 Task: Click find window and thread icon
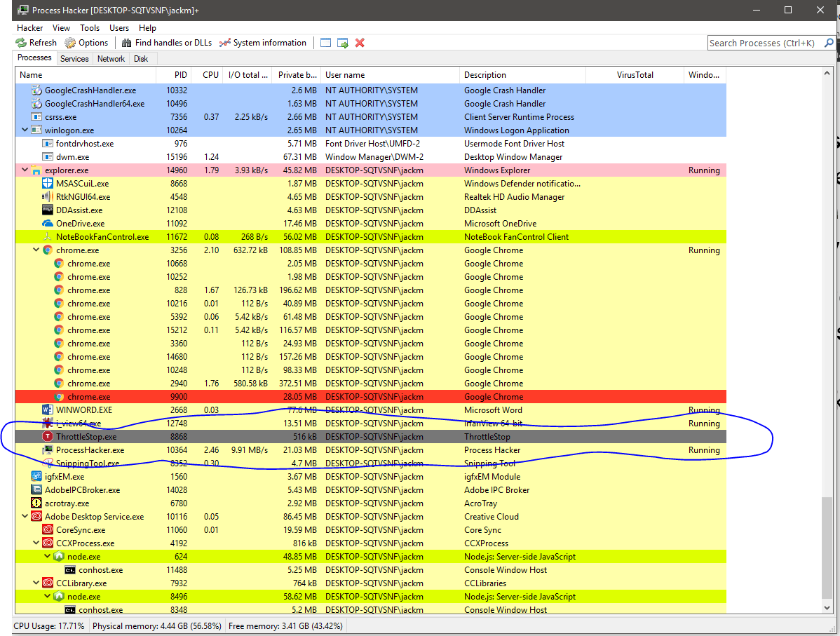(343, 43)
